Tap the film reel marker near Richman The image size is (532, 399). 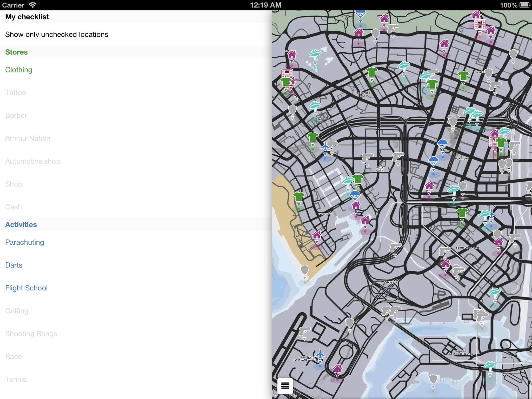pos(287,73)
